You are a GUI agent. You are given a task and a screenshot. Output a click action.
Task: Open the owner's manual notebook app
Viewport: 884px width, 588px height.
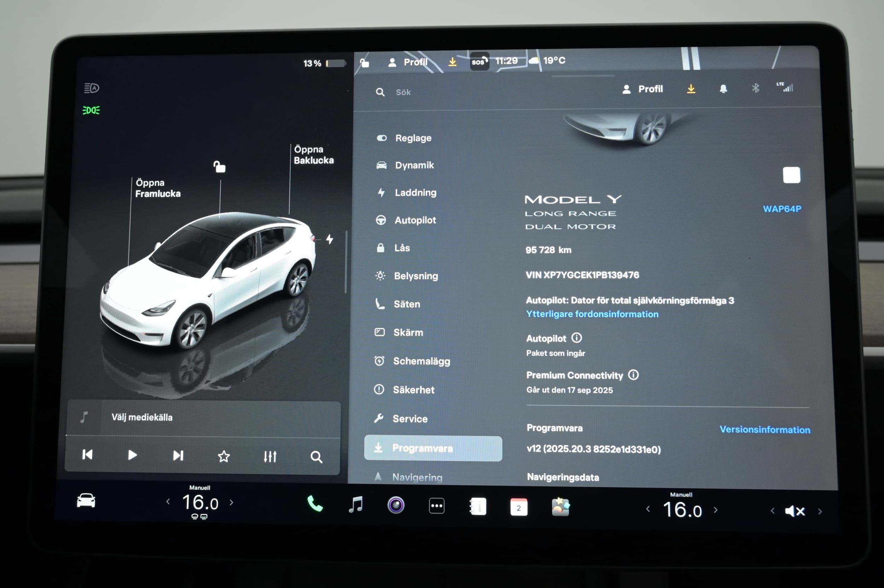point(478,507)
